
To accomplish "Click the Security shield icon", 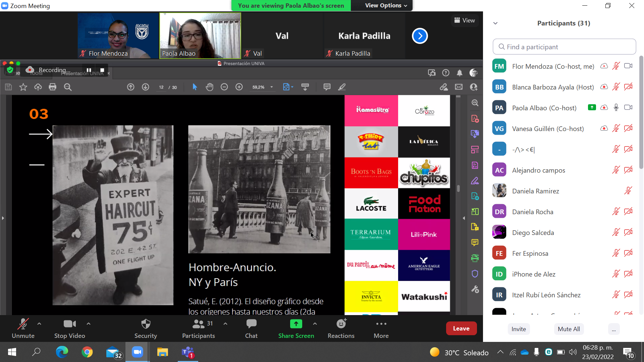I will 146,324.
